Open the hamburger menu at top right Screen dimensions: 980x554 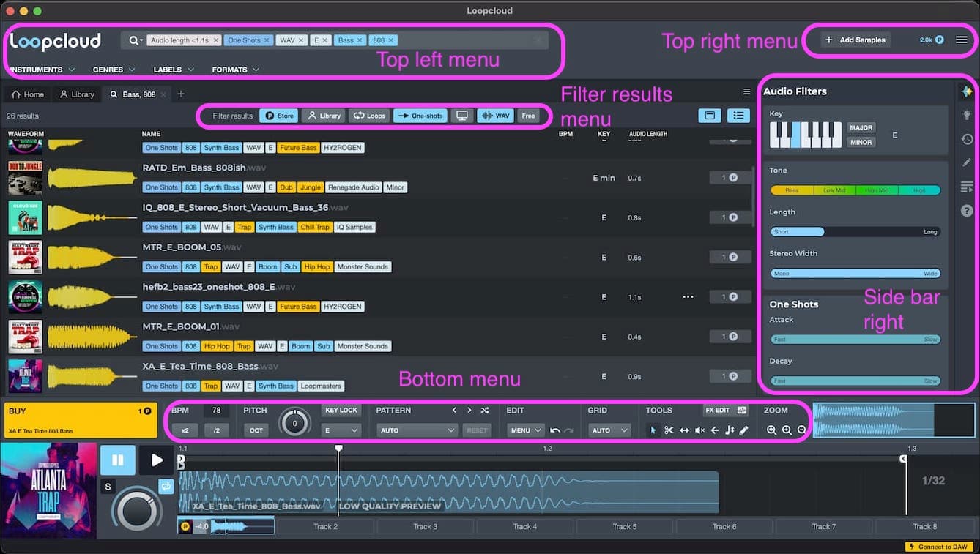point(962,40)
